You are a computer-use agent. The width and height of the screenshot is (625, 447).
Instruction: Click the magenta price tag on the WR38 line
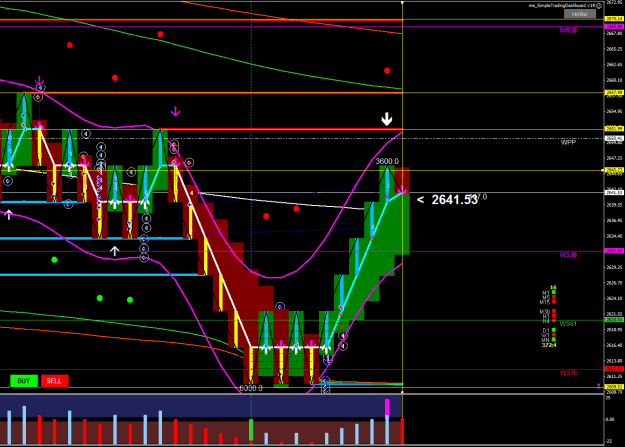[x=614, y=26]
